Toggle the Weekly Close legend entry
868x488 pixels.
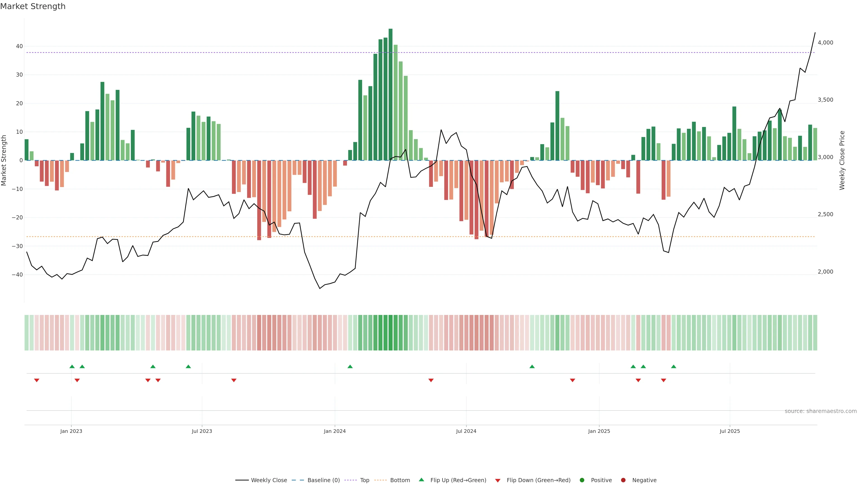point(261,480)
